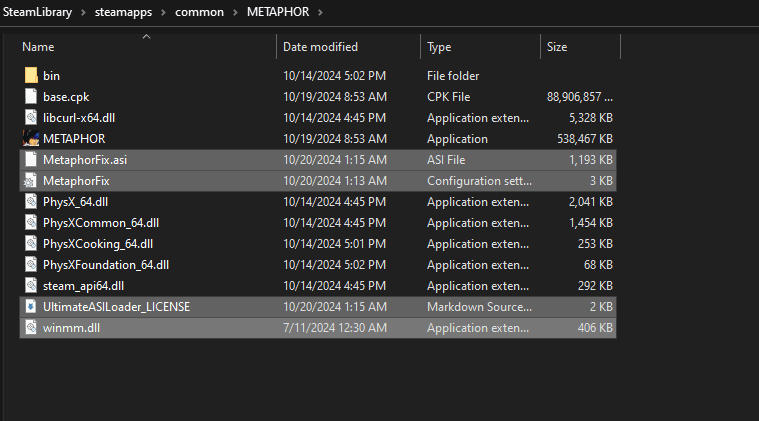Click the UltimateASILoader_LICENSE file icon
Viewport: 759px width, 421px height.
30,306
